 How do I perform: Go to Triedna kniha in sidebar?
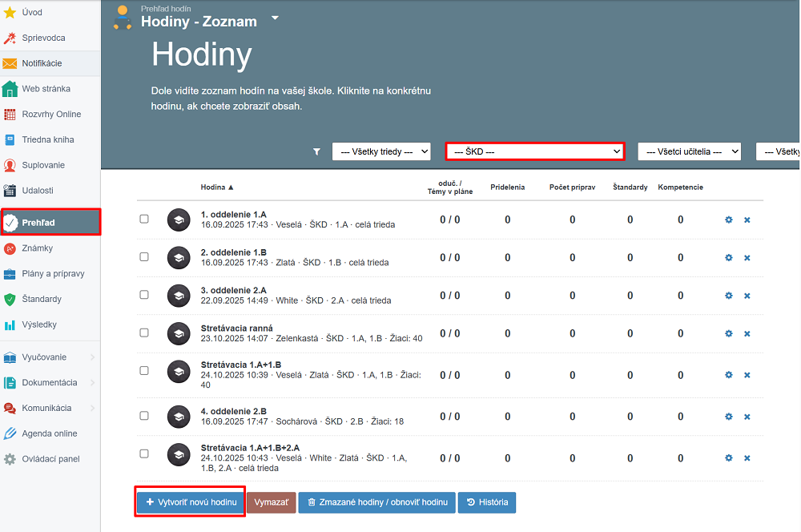[47, 139]
